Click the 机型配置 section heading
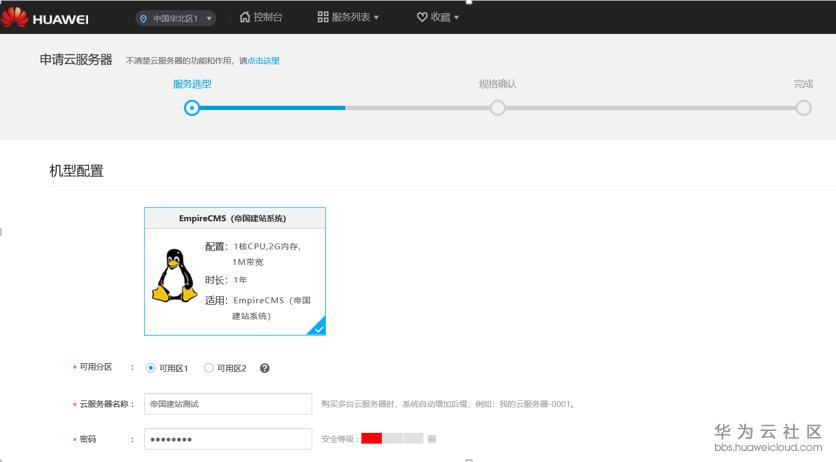Screen dimensions: 836x462 [76, 171]
